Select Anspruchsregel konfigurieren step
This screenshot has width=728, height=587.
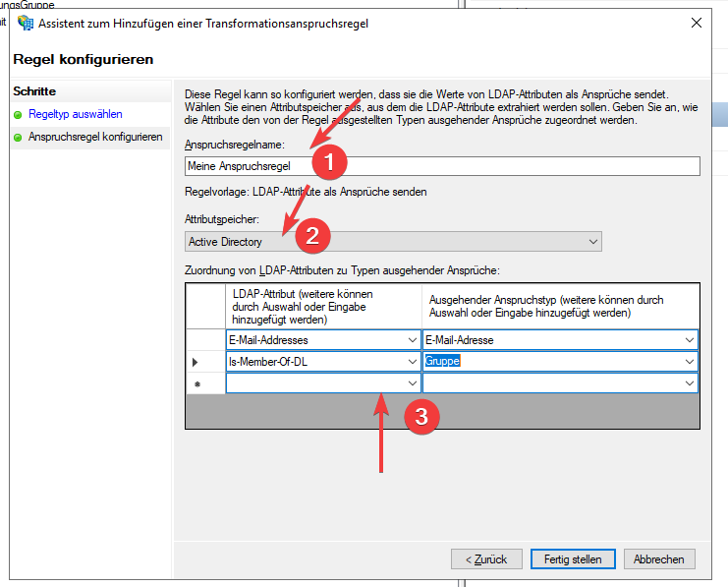click(x=95, y=138)
